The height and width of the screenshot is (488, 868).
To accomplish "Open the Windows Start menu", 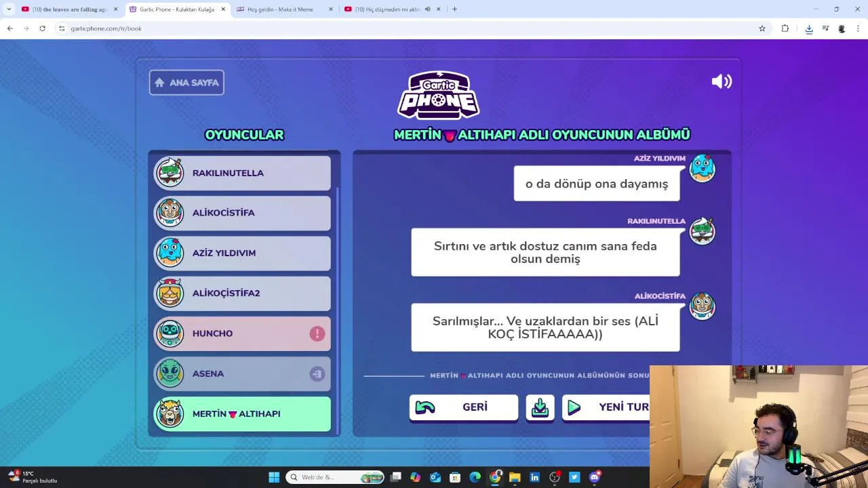I will pos(274,477).
